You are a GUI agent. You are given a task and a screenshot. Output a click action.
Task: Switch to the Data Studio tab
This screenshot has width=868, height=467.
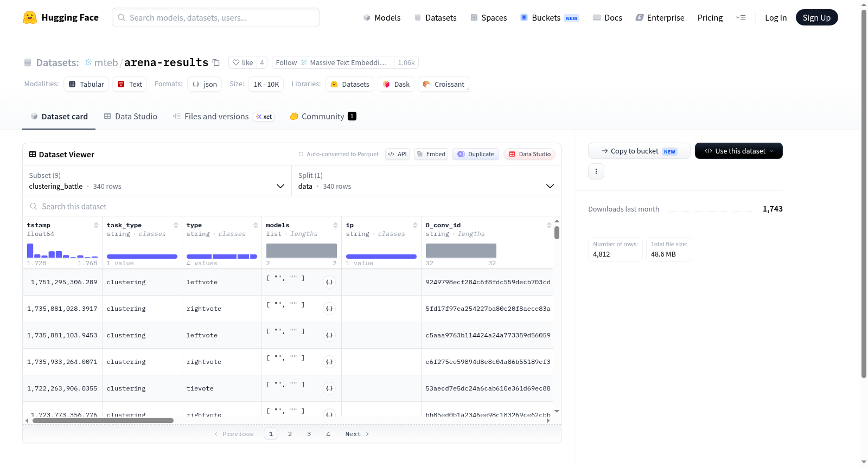tap(131, 116)
